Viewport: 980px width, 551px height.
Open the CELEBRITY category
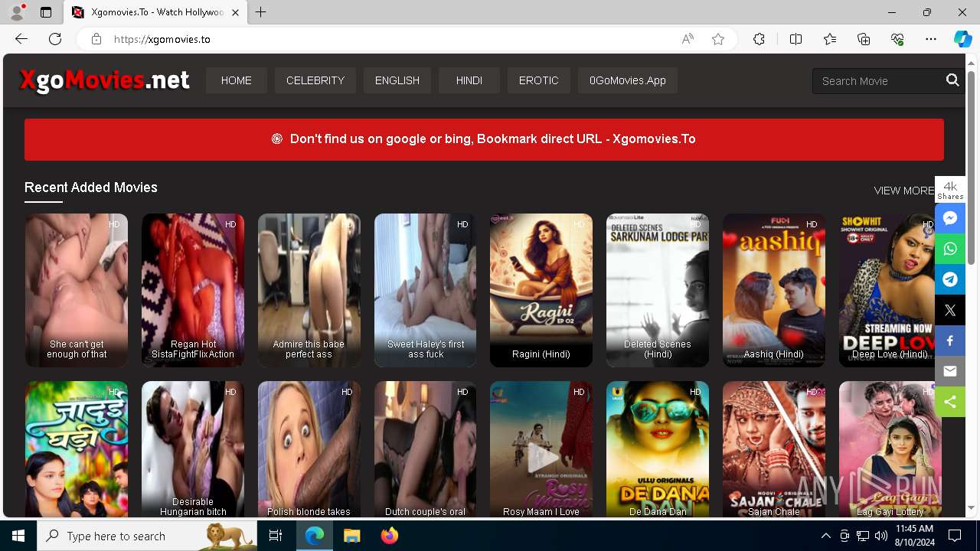(315, 80)
